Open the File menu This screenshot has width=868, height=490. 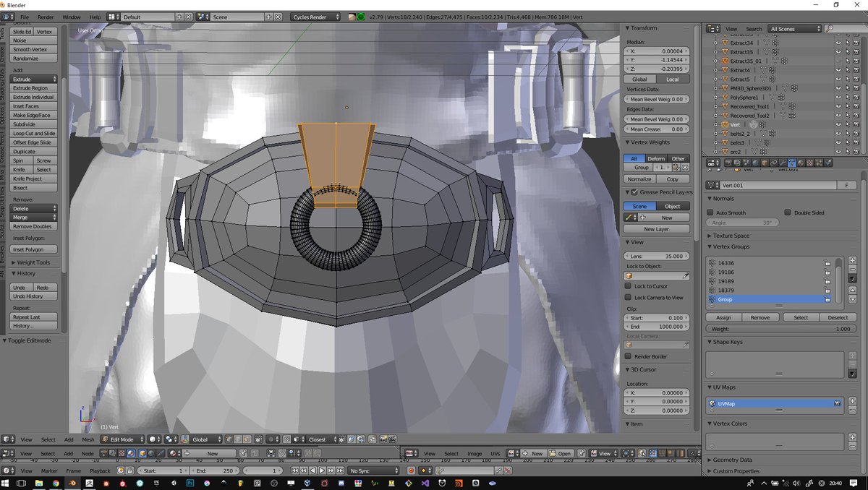coord(25,17)
